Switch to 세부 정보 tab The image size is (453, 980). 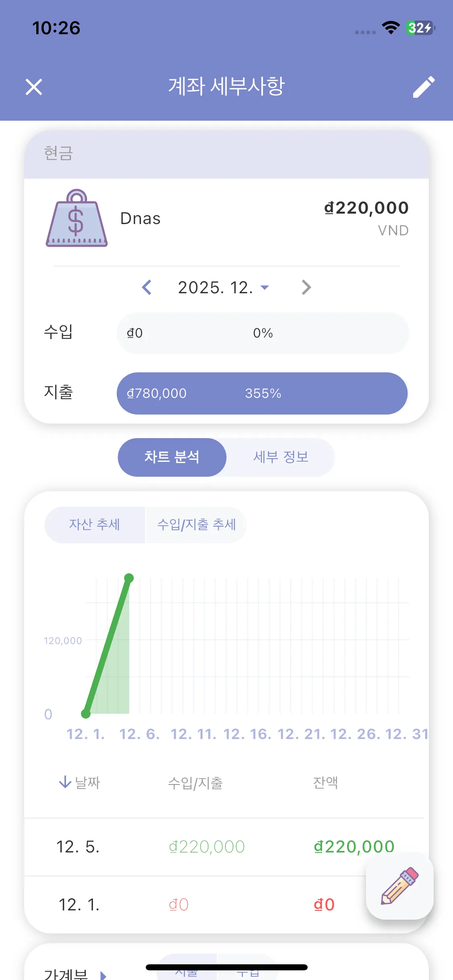(x=281, y=457)
